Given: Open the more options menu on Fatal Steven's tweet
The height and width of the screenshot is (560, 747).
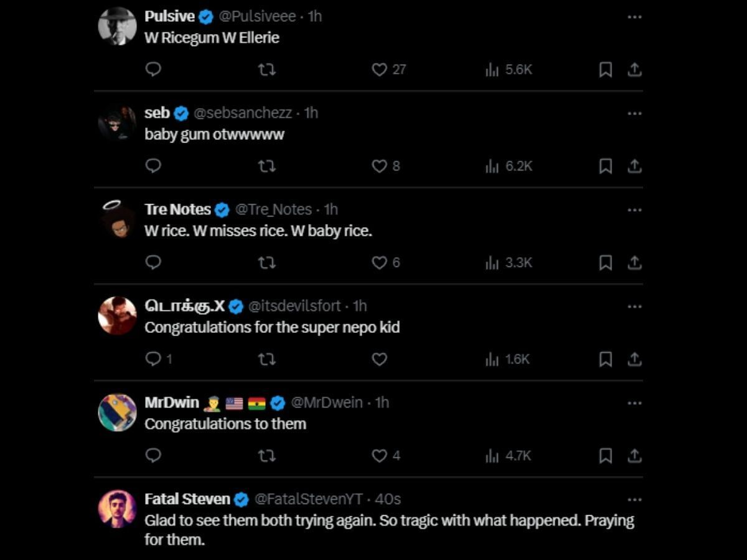Looking at the screenshot, I should click(x=634, y=499).
